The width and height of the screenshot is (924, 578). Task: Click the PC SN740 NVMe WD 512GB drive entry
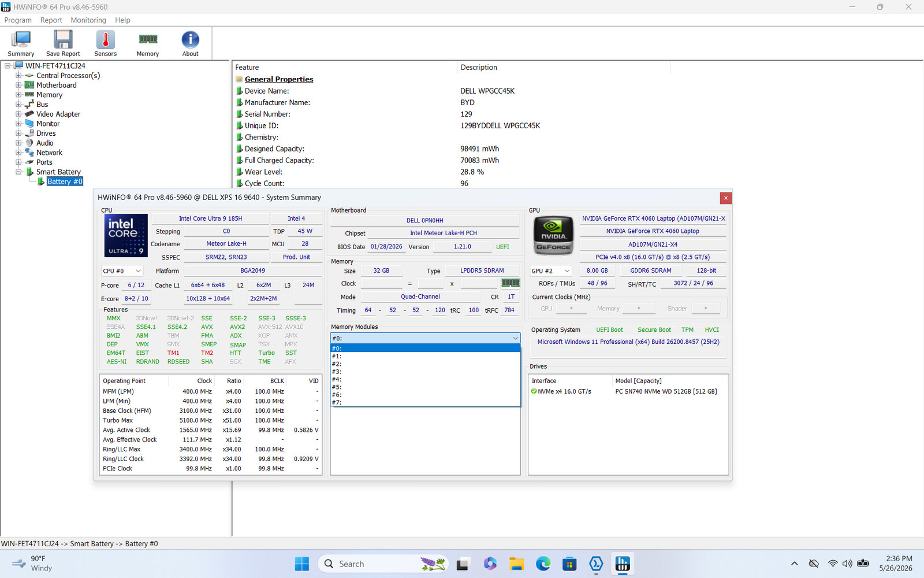point(666,391)
